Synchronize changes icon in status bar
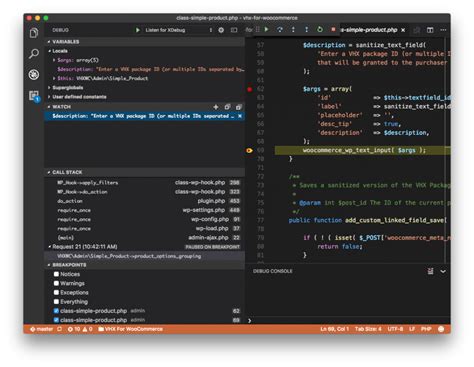 (x=59, y=329)
